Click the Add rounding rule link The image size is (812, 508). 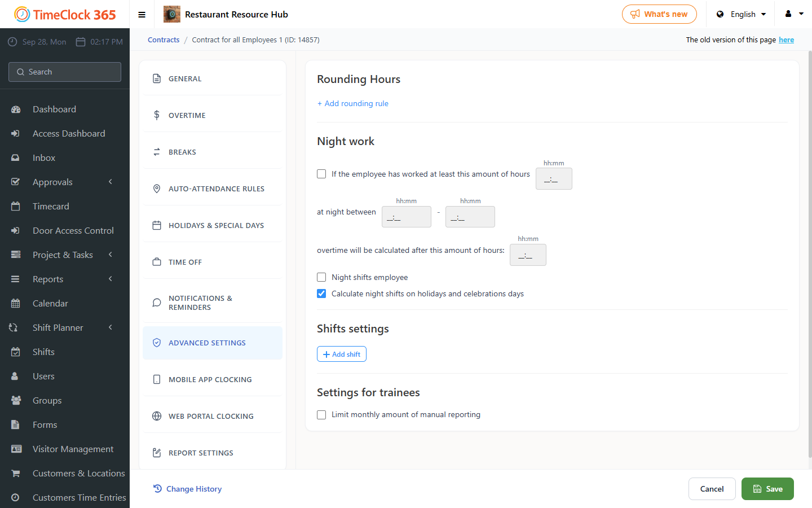click(x=353, y=103)
